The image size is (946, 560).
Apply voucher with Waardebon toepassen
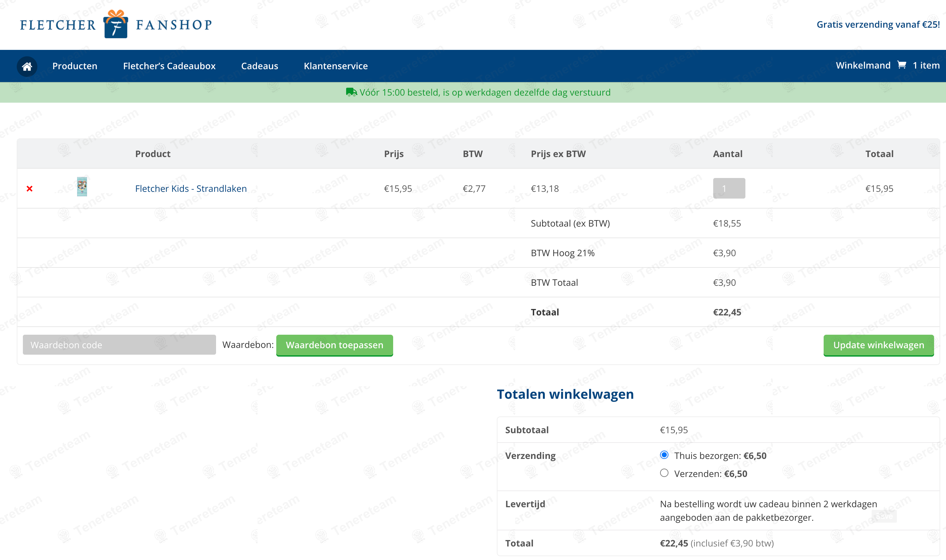pos(335,345)
